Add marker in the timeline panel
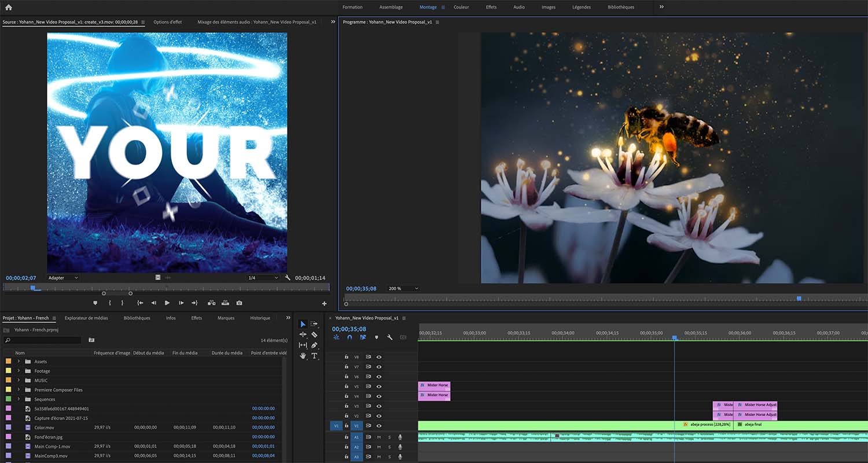868x463 pixels. tap(376, 337)
